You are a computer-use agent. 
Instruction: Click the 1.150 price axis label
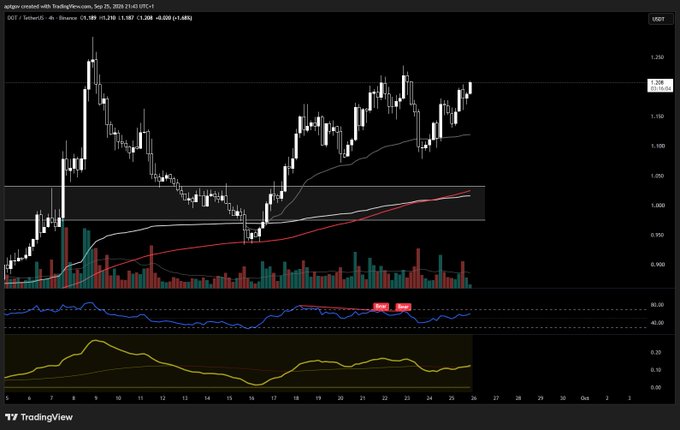[x=657, y=116]
